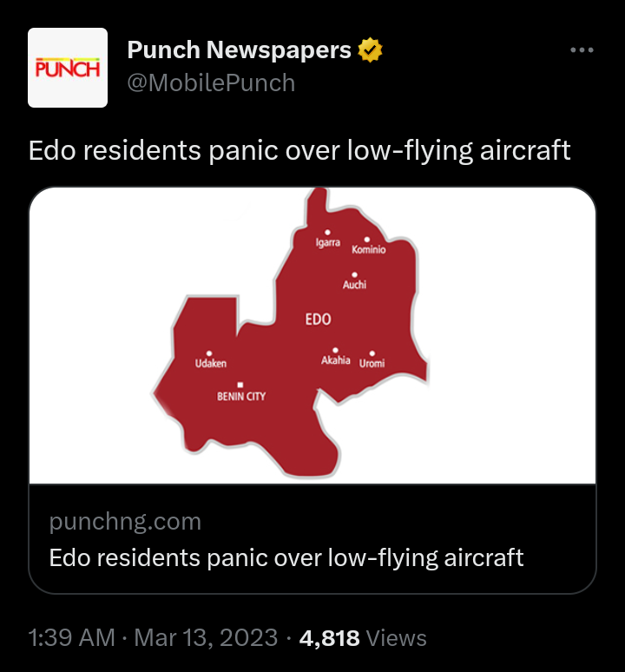Click the Uromi label on the map
The height and width of the screenshot is (672, 625).
click(x=372, y=363)
